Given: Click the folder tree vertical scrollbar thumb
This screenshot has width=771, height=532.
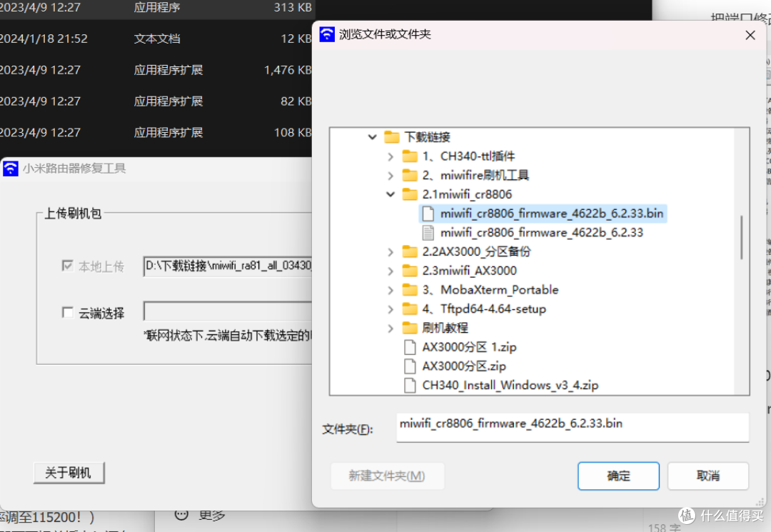Looking at the screenshot, I should point(741,238).
